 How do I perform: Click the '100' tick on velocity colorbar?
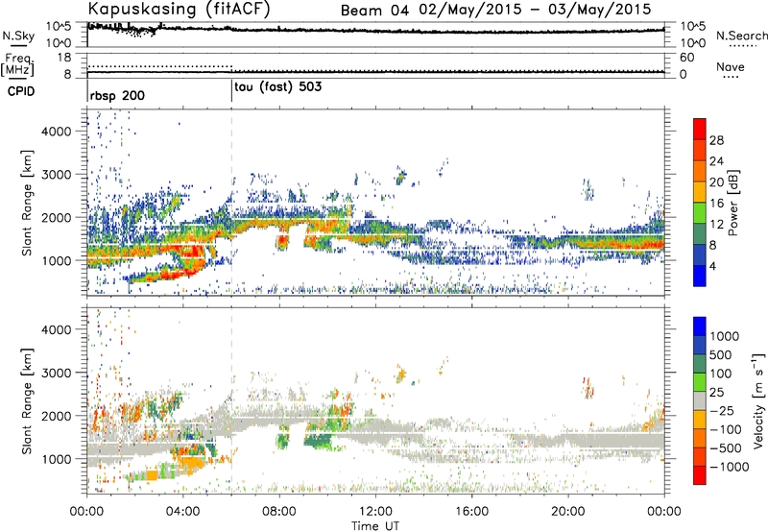[721, 374]
